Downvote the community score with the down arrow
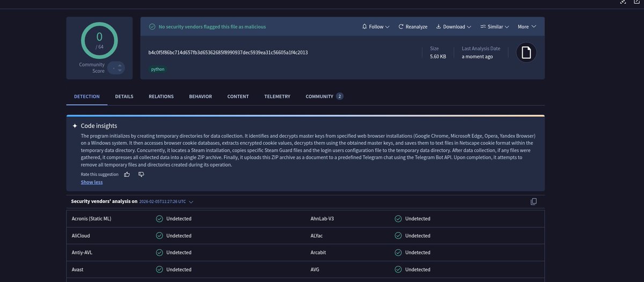This screenshot has width=644, height=282. pos(120,70)
